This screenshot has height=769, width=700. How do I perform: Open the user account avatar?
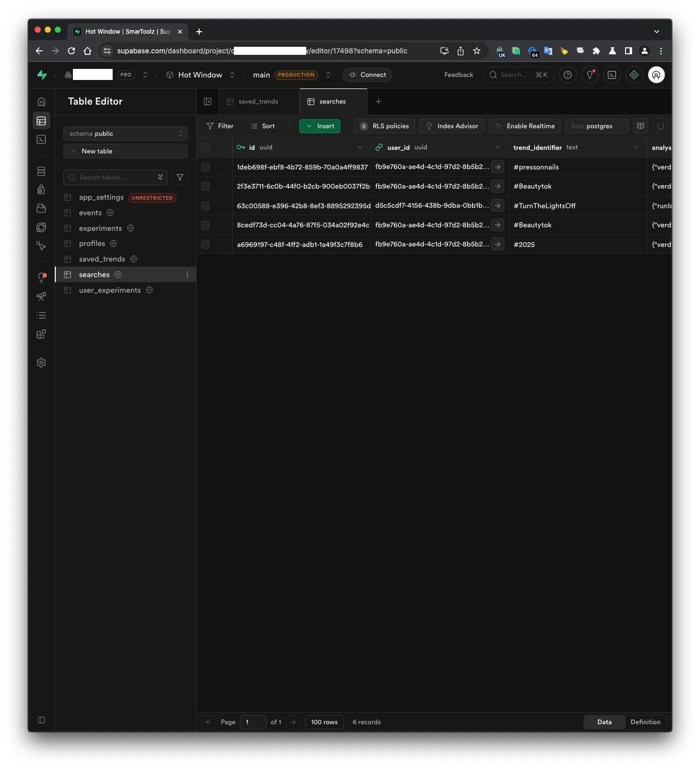pos(656,75)
